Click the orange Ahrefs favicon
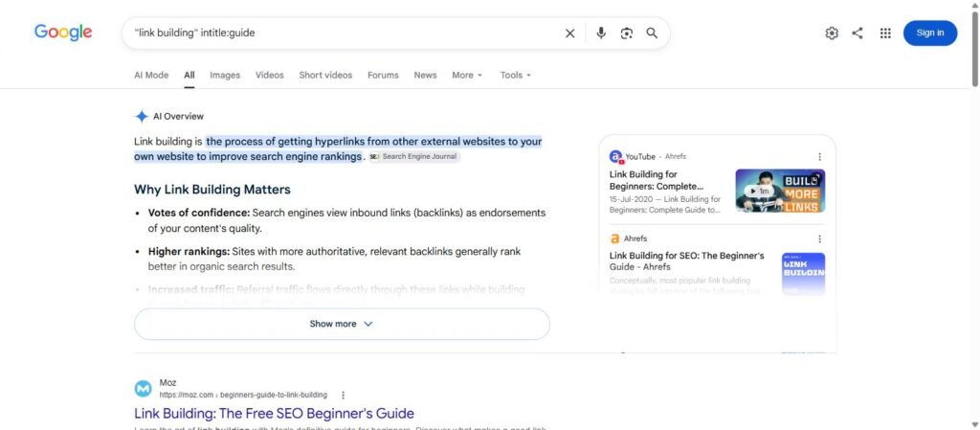980x430 pixels. pyautogui.click(x=615, y=238)
